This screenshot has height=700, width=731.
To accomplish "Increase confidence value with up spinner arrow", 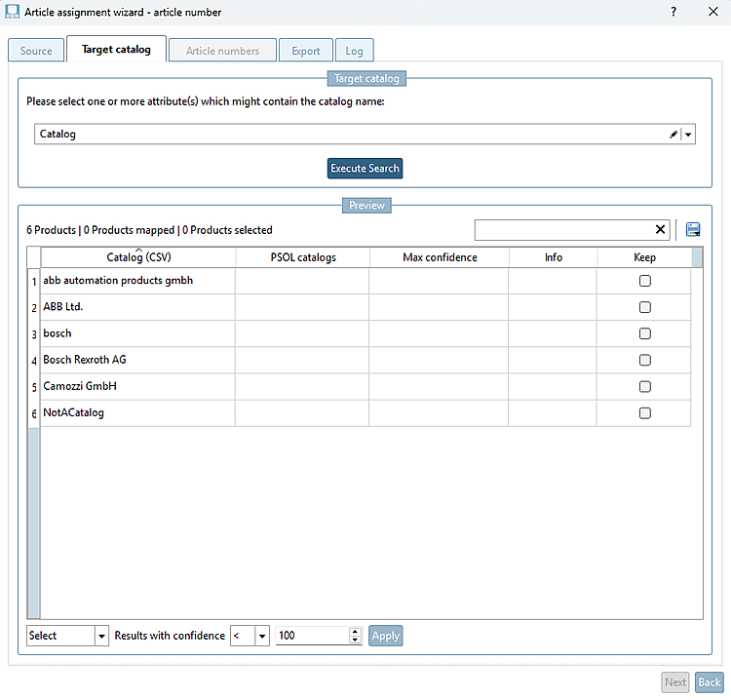I will (x=355, y=631).
